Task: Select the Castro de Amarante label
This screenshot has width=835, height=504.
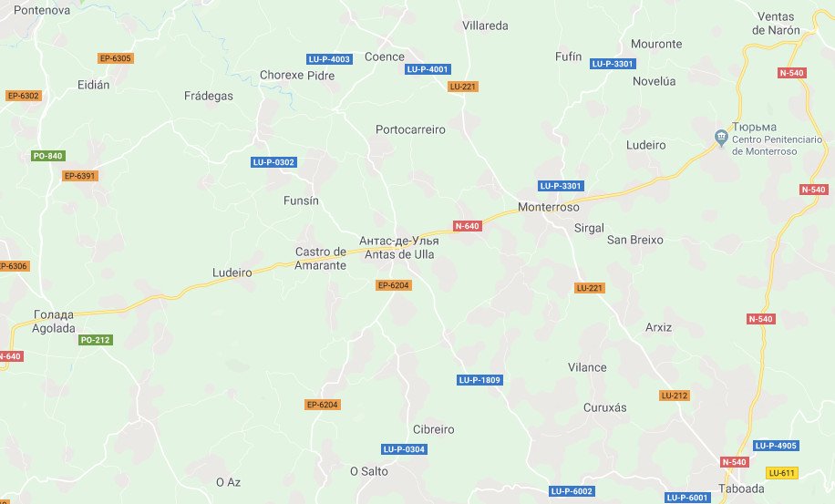Action: click(x=321, y=259)
